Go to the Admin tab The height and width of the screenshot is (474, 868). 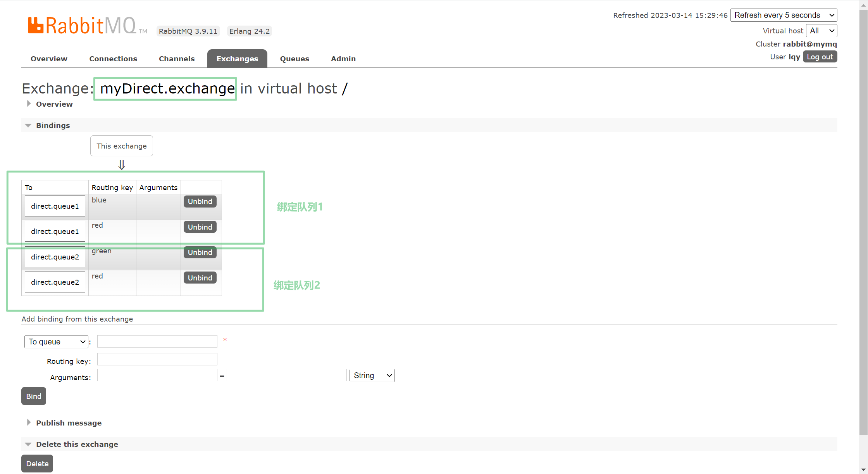click(x=343, y=59)
